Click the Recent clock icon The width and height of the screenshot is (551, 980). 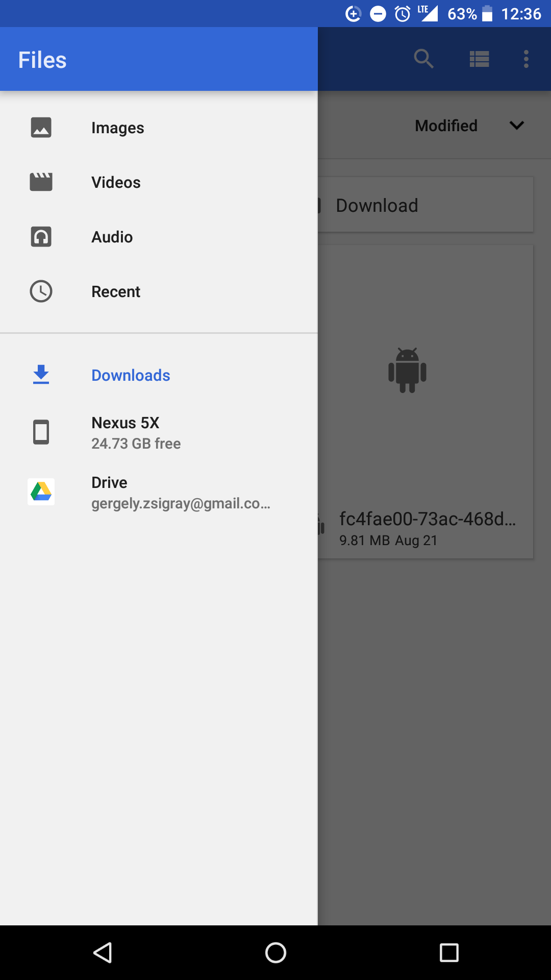click(x=41, y=291)
